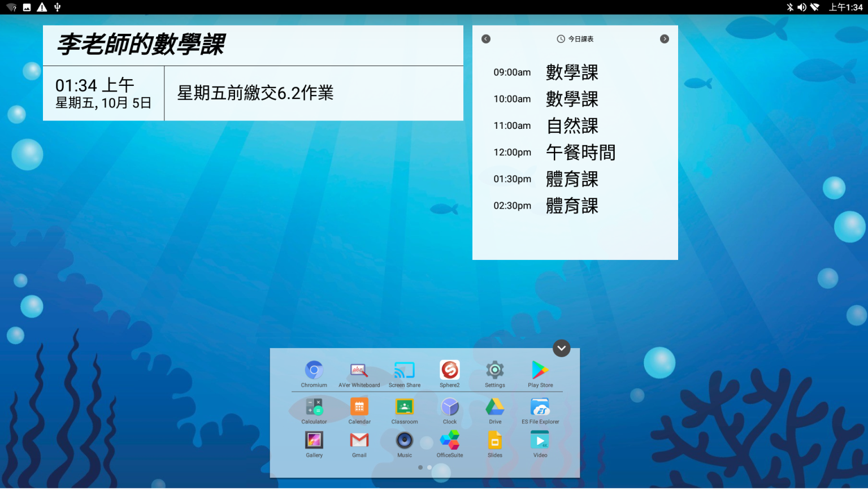This screenshot has height=490, width=868.
Task: Select the first app drawer page dot
Action: click(x=420, y=467)
